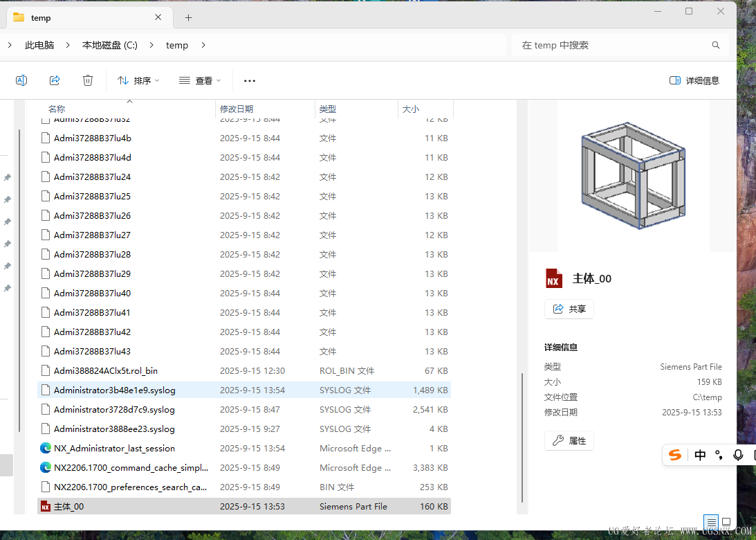Click file icon of Admi37288B37lu25
The image size is (756, 540).
pyautogui.click(x=46, y=197)
